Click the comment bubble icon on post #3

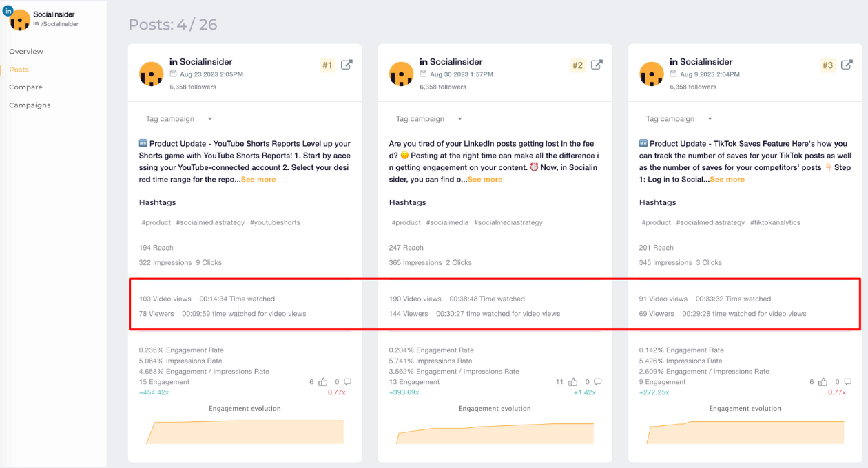click(x=847, y=382)
